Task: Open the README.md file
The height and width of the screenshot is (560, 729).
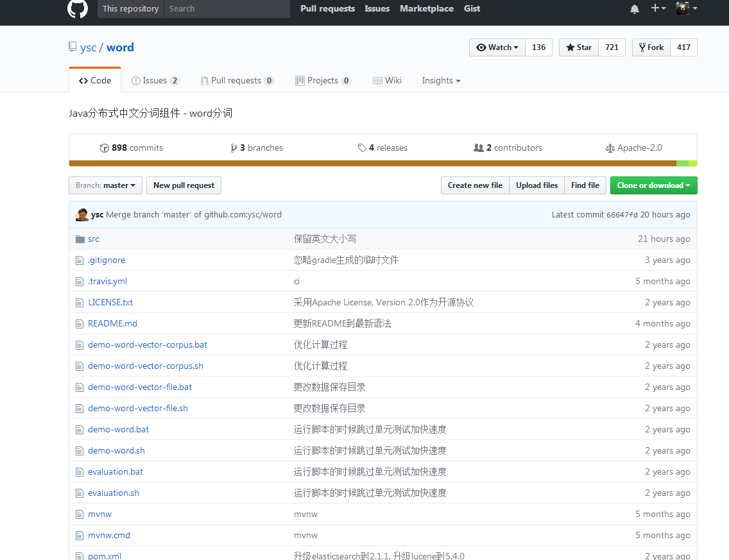Action: click(112, 323)
